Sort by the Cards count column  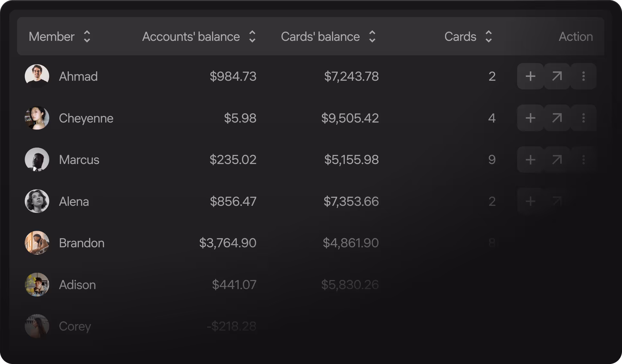[x=489, y=37]
